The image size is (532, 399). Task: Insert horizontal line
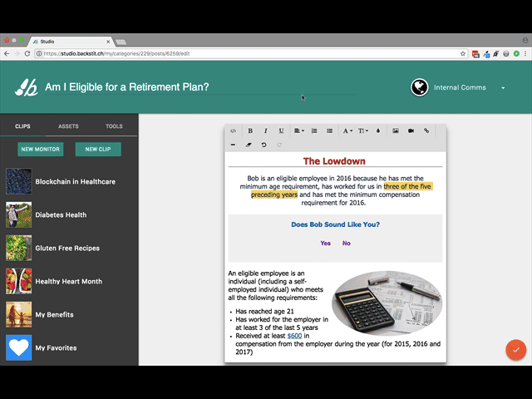233,145
